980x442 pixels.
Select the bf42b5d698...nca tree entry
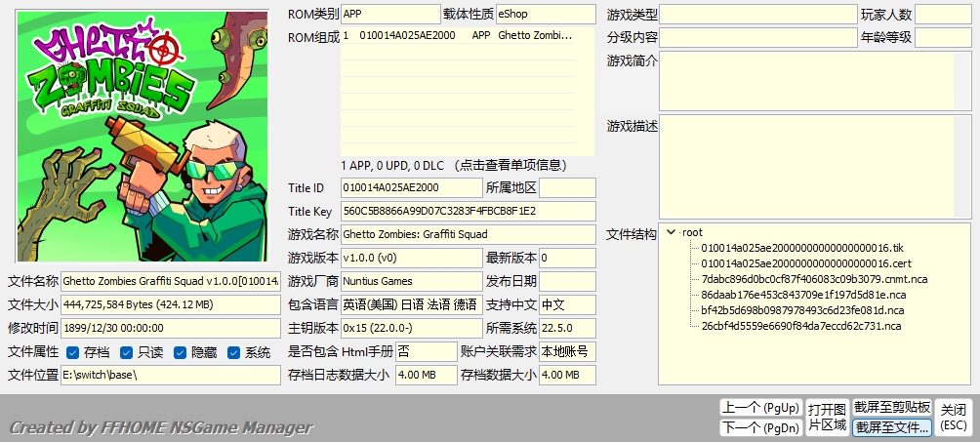(x=802, y=310)
